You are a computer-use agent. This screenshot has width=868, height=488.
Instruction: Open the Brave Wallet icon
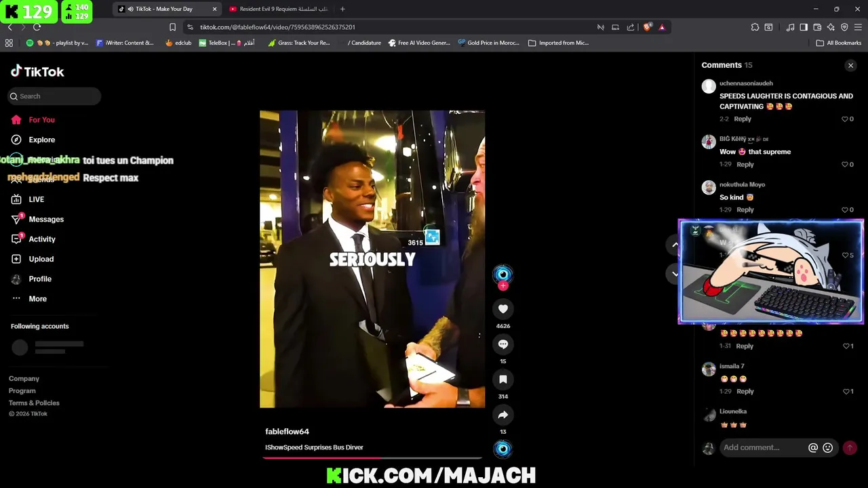point(817,27)
